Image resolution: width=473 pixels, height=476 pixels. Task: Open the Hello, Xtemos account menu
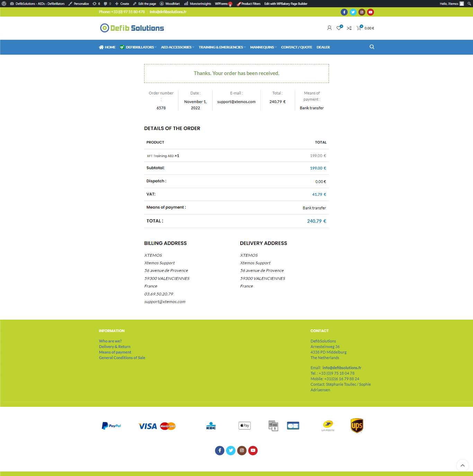point(452,4)
